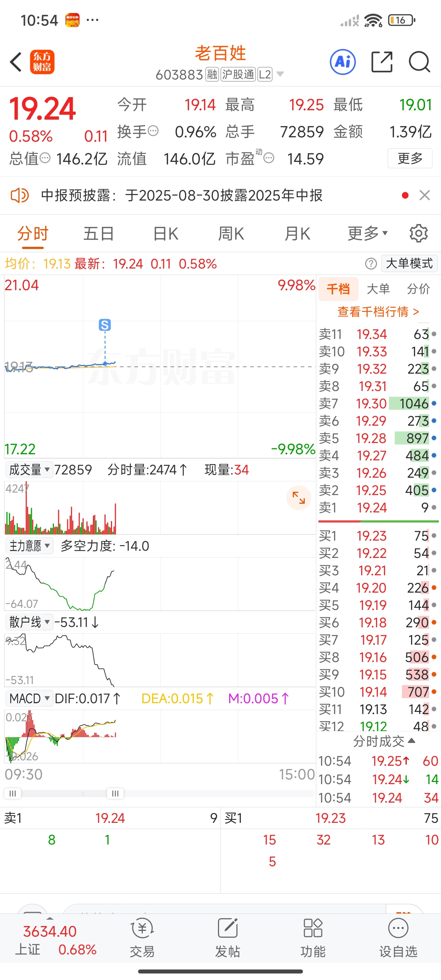
Task: Open the 东方财富 logo home icon
Action: 42,62
